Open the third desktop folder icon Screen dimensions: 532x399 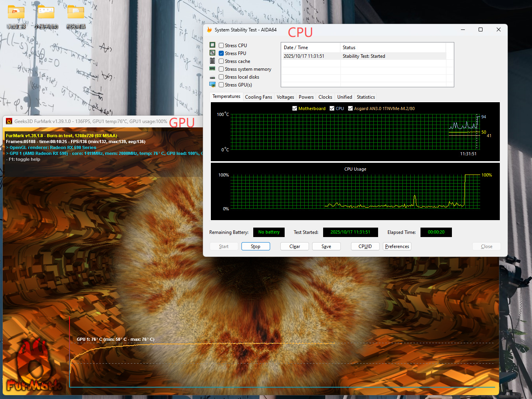point(76,13)
